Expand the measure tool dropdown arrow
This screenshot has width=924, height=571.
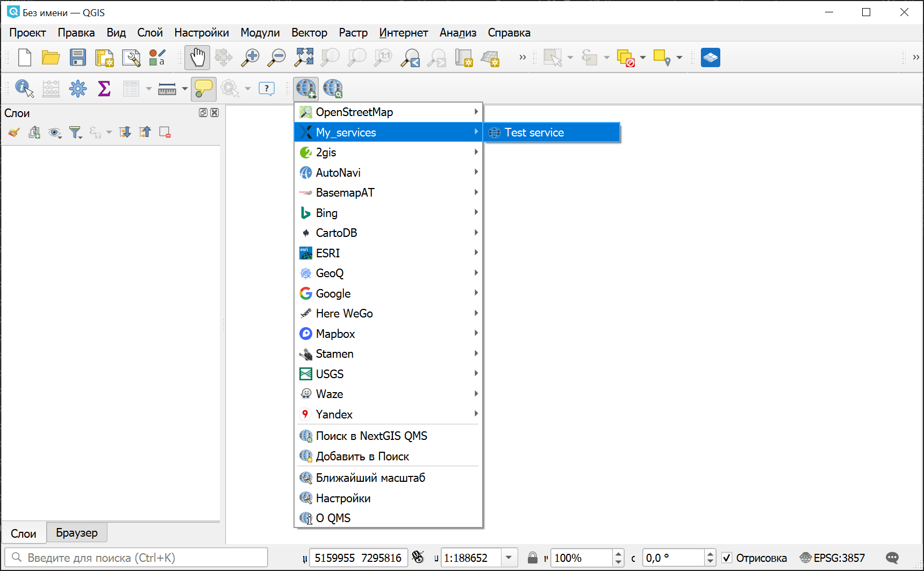(x=185, y=89)
